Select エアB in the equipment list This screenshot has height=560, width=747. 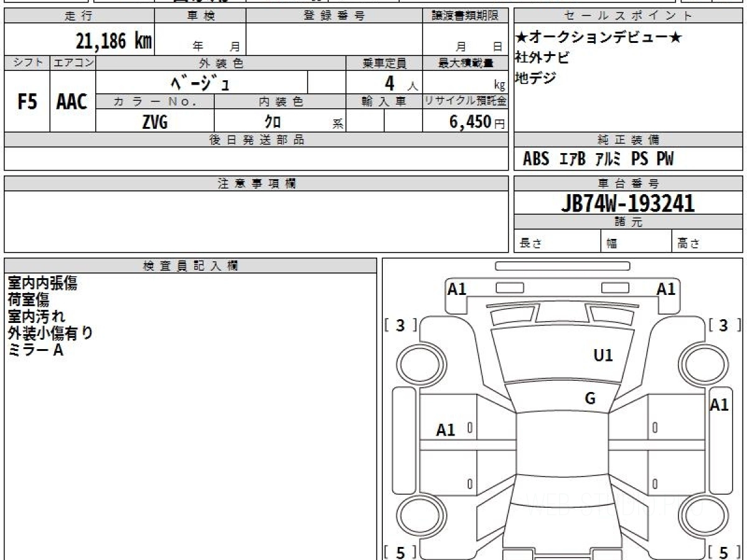(x=573, y=159)
